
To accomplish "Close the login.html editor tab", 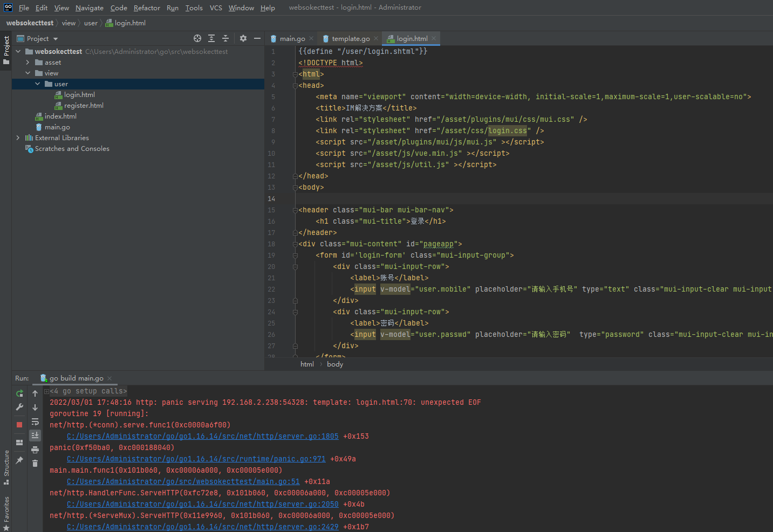I will [434, 38].
